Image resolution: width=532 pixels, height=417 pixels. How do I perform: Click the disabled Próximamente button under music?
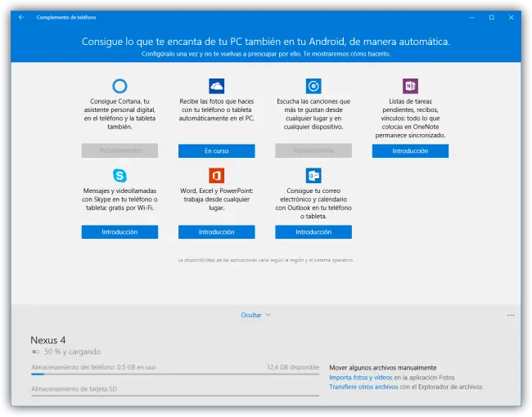pos(313,150)
